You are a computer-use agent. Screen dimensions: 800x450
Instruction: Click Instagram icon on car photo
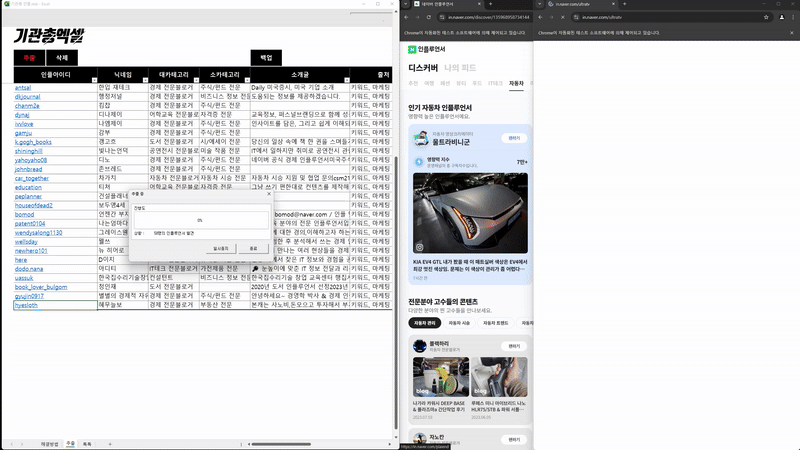point(419,247)
